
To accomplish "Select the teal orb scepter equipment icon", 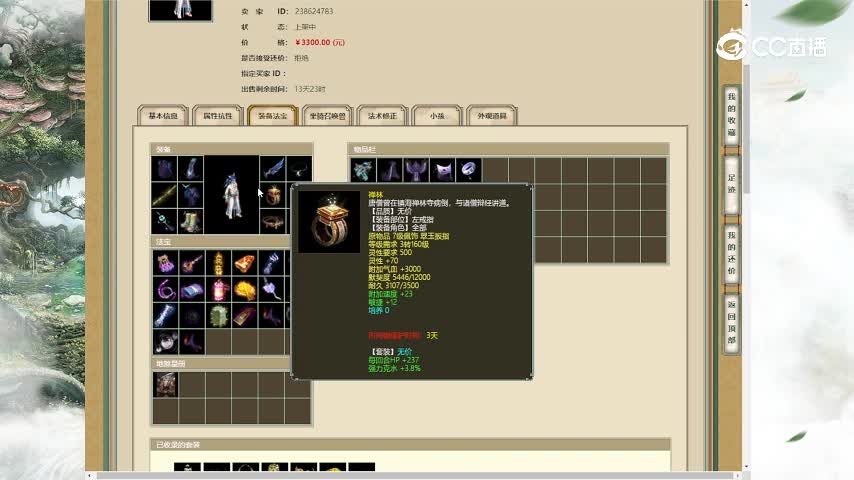I will coord(164,221).
